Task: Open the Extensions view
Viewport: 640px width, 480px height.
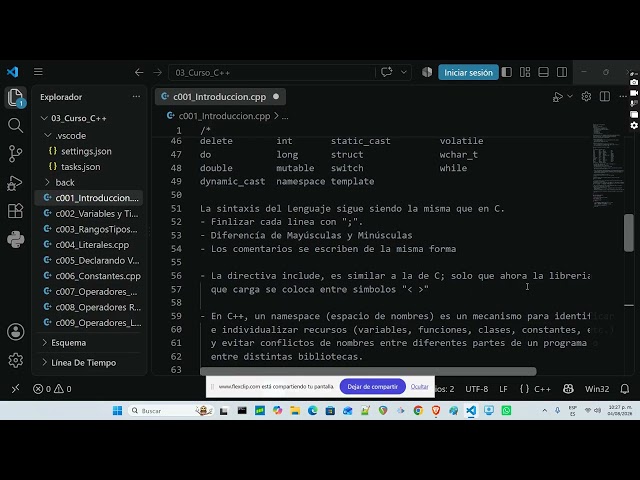Action: click(16, 211)
